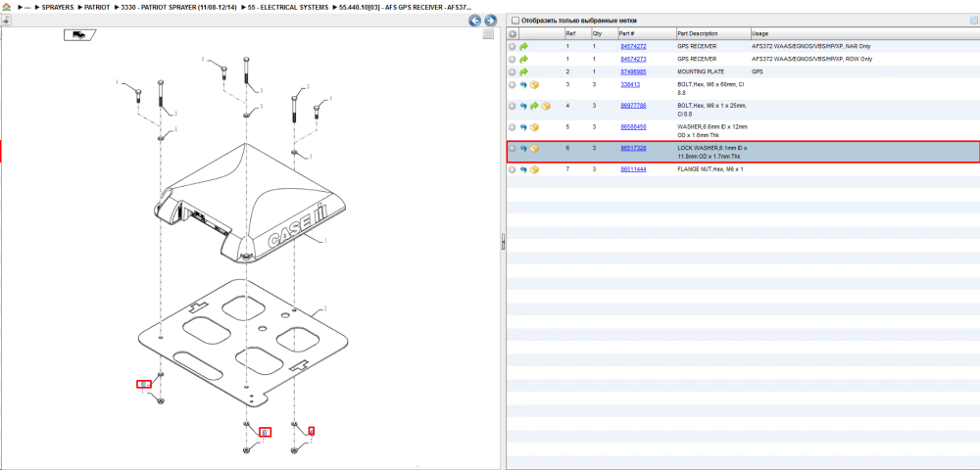Select the 'FLANGE NUT,Hex, M6 x 1' description
The height and width of the screenshot is (470, 980).
(x=710, y=169)
